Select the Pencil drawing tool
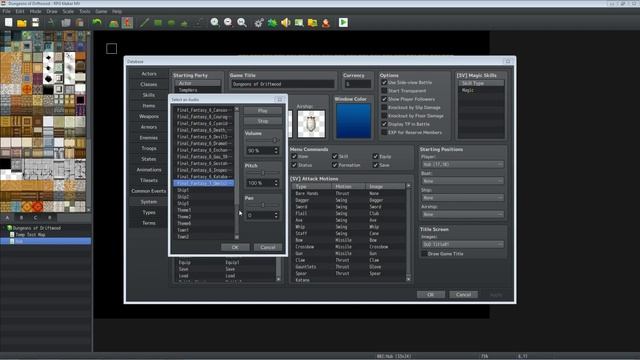This screenshot has height=360, width=640. (x=144, y=22)
